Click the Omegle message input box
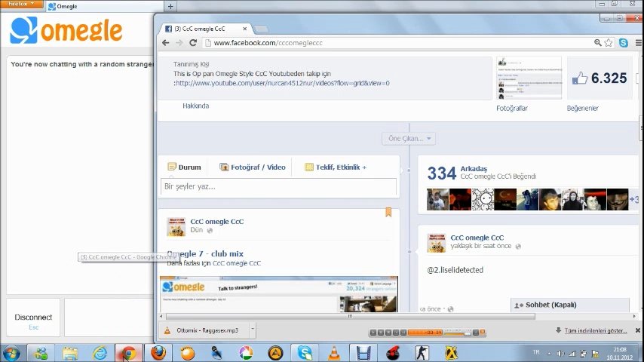644x362 pixels. (109, 318)
